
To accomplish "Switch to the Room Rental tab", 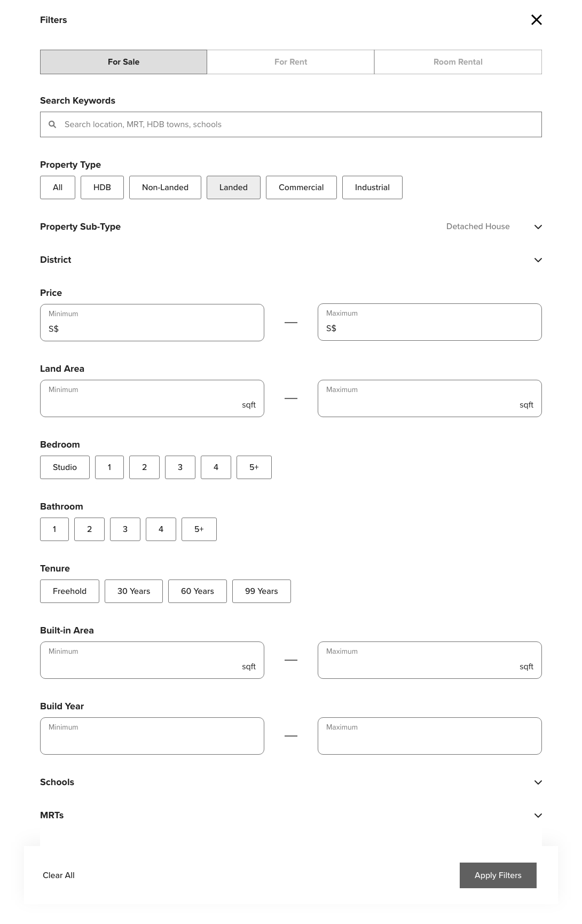I will click(458, 62).
